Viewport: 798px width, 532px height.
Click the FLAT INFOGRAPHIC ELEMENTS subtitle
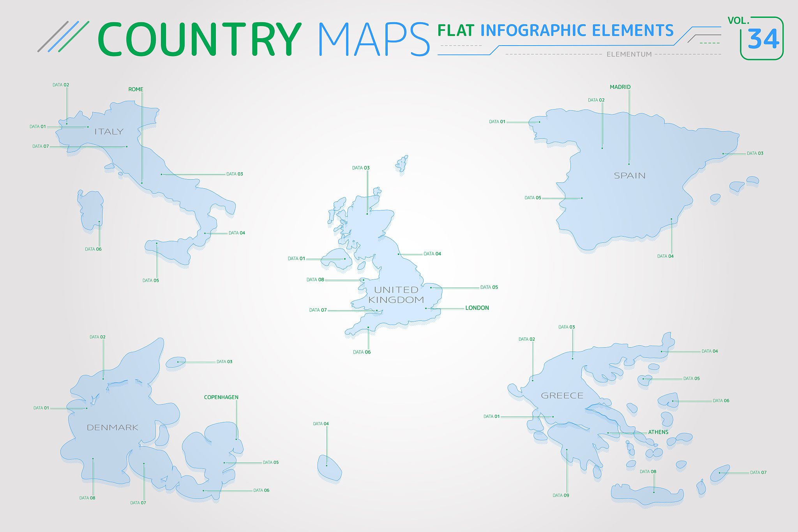click(x=555, y=30)
